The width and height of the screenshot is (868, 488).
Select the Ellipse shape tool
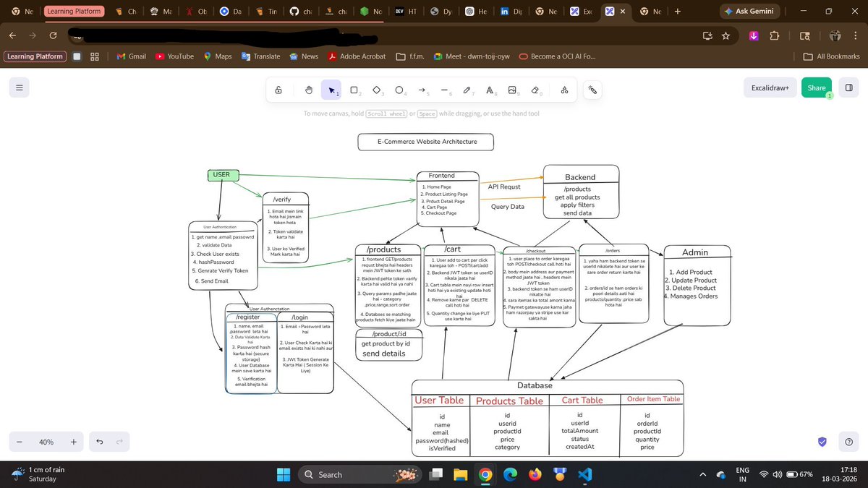(x=399, y=90)
